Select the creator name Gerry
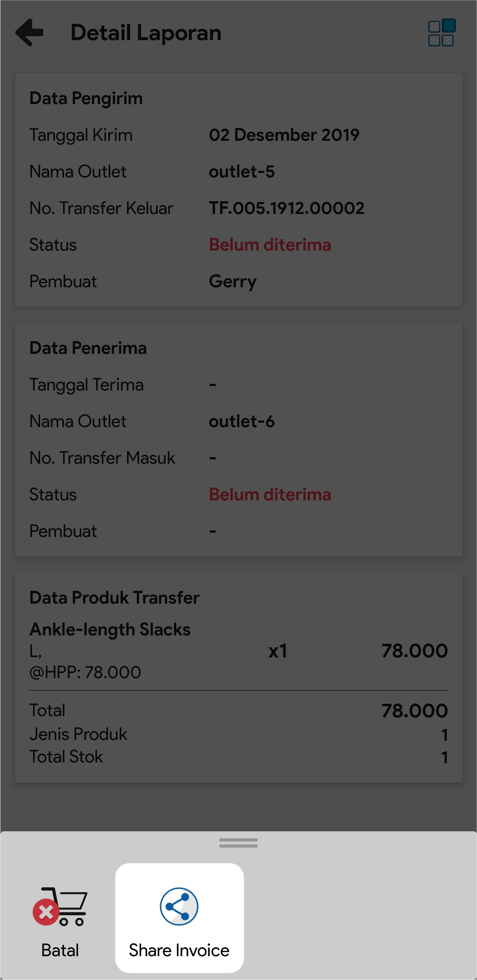 point(233,282)
